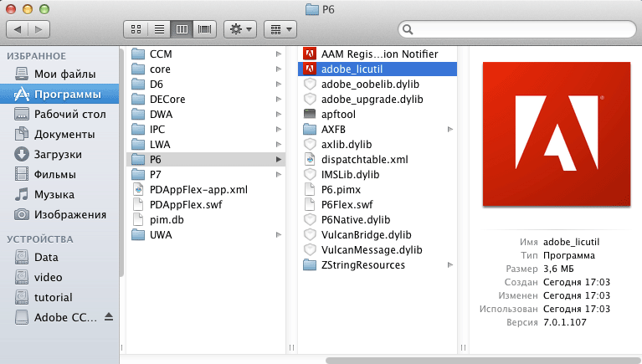Select P6Flex.swf file

[x=377, y=205]
